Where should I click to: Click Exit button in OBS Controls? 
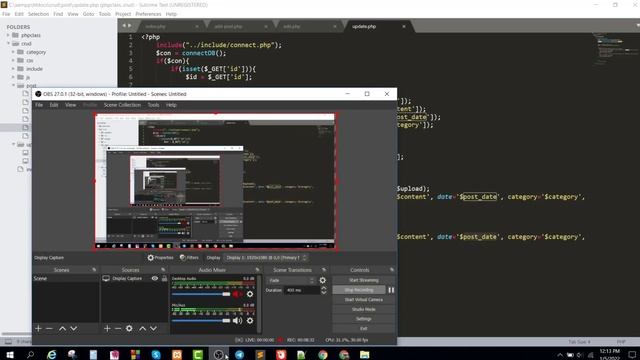point(363,329)
